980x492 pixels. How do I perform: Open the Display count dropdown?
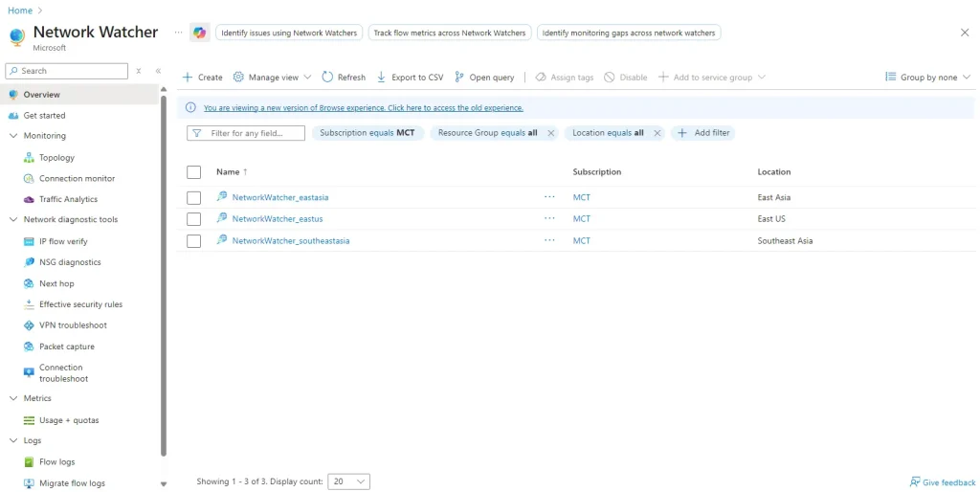pos(348,481)
